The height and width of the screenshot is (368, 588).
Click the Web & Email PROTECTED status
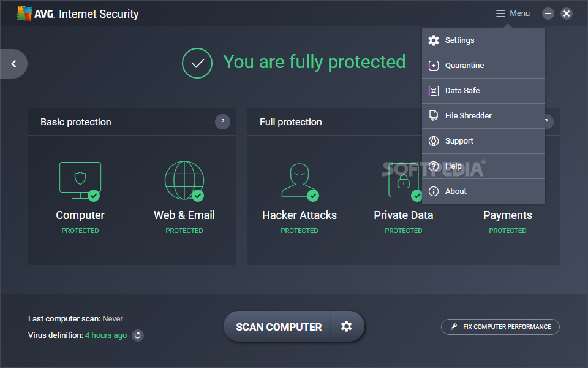[x=184, y=231]
